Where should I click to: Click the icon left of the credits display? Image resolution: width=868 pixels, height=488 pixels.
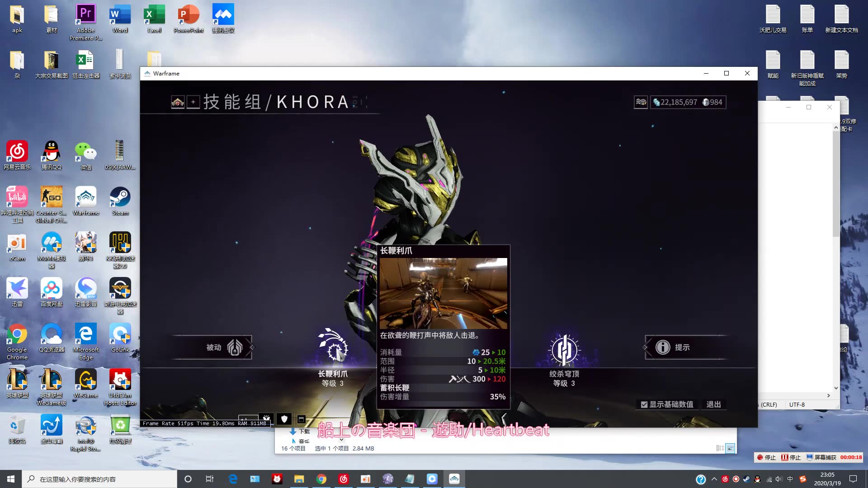pos(641,102)
